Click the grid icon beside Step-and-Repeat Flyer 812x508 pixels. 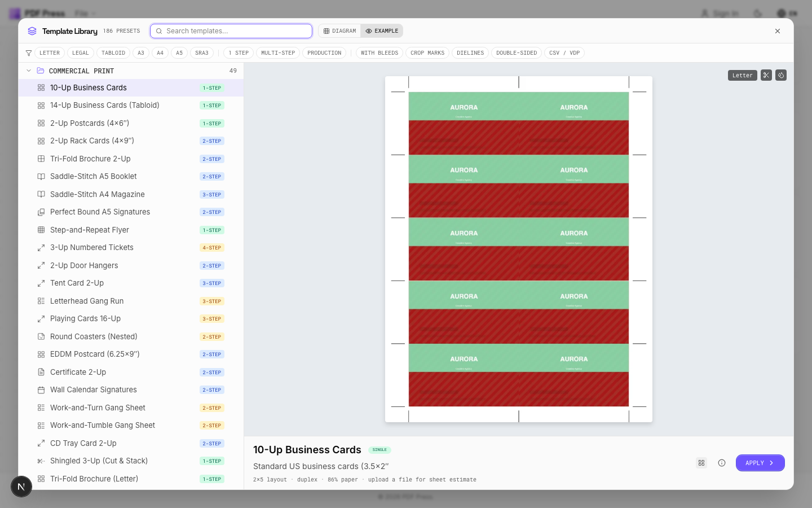[x=41, y=230]
